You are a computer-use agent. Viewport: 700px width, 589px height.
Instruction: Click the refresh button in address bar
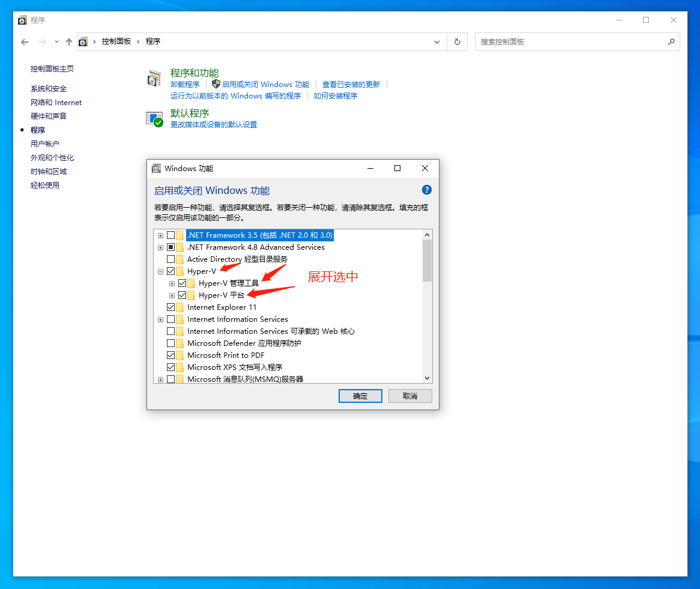457,41
